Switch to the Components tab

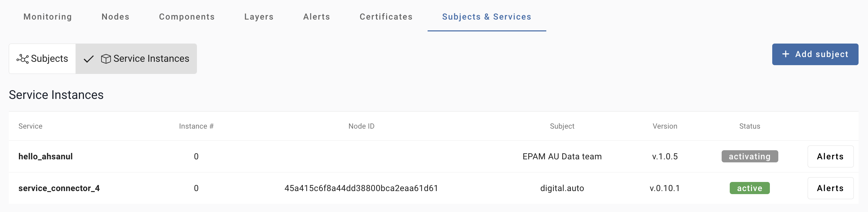pos(187,17)
